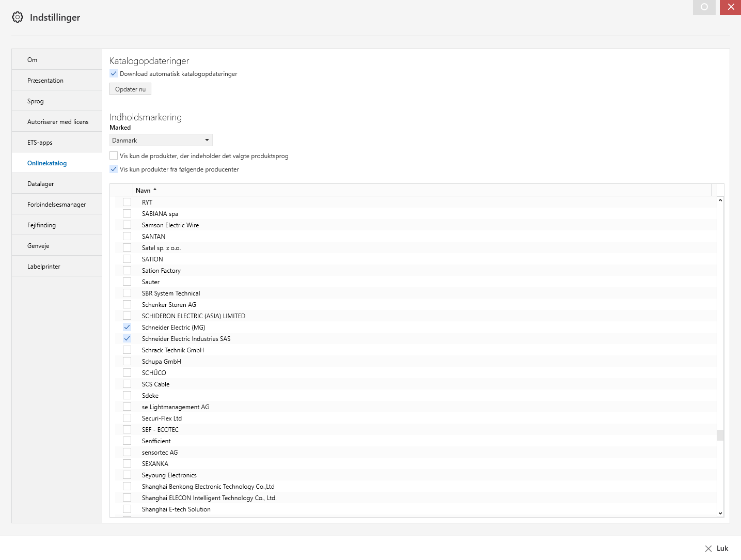Check the RYT manufacturer checkbox
741x560 pixels.
(127, 202)
